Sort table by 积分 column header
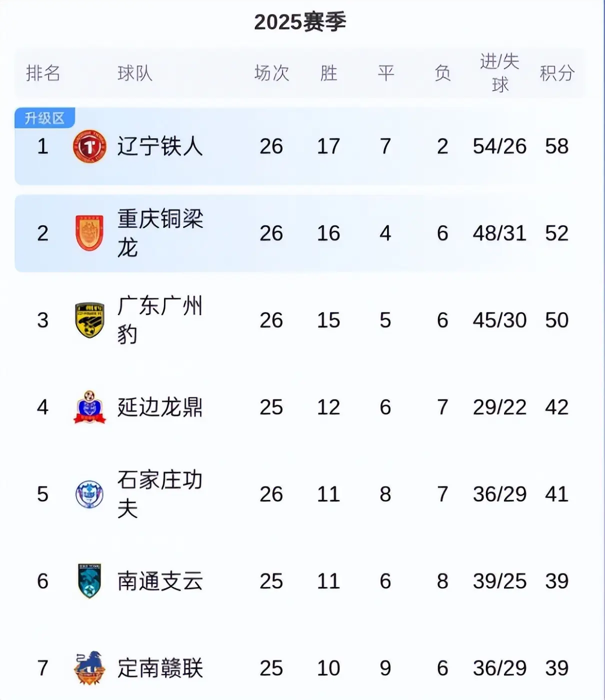The height and width of the screenshot is (700, 605). 556,73
